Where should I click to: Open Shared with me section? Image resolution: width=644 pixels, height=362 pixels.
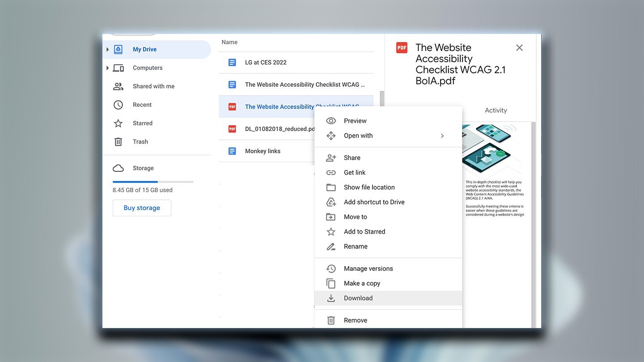tap(153, 86)
